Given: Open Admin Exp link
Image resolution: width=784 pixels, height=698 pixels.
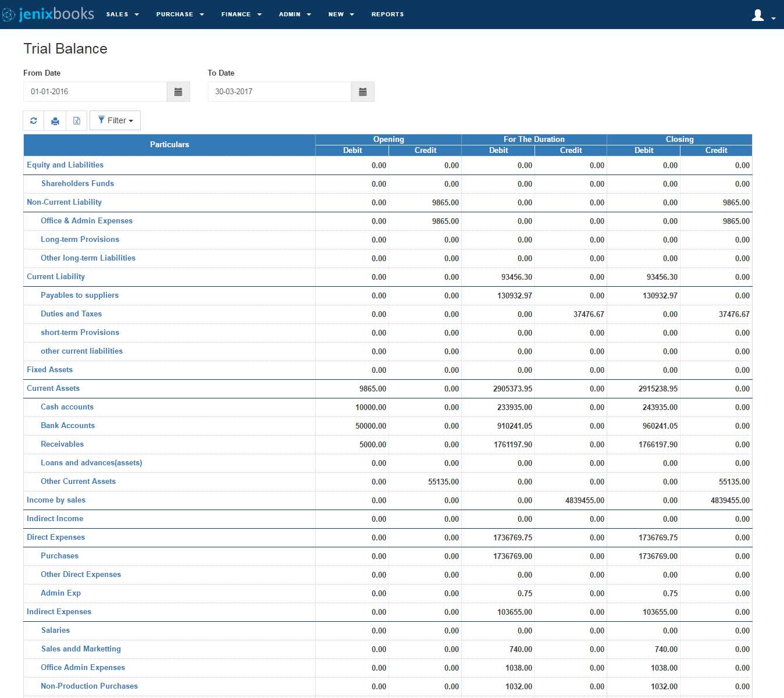Looking at the screenshot, I should [x=60, y=593].
